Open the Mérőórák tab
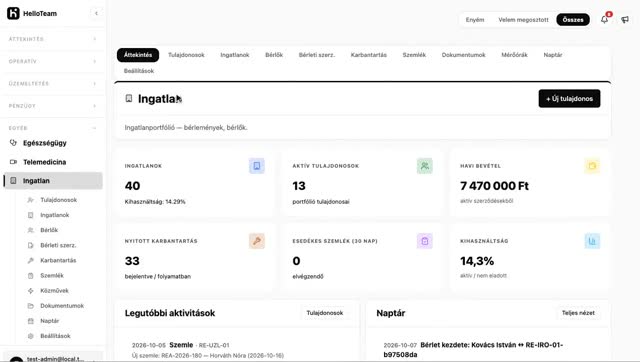 pos(514,55)
